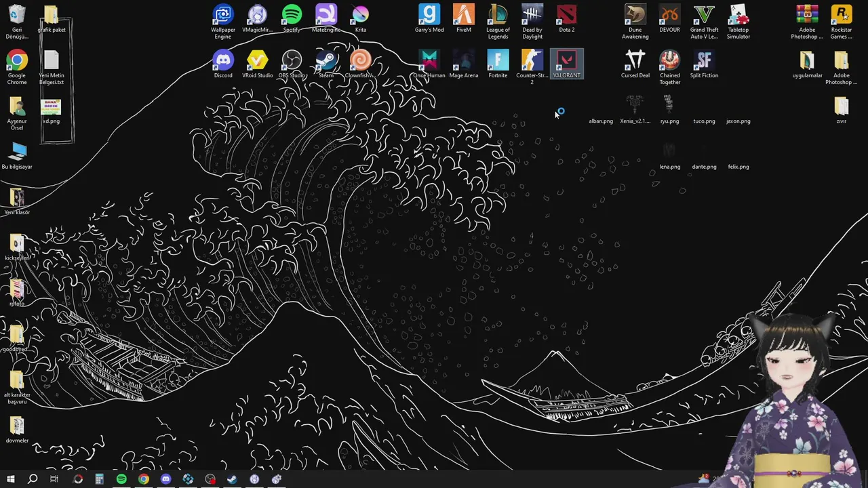Open the rpfoto folder
The image size is (868, 488).
17,291
